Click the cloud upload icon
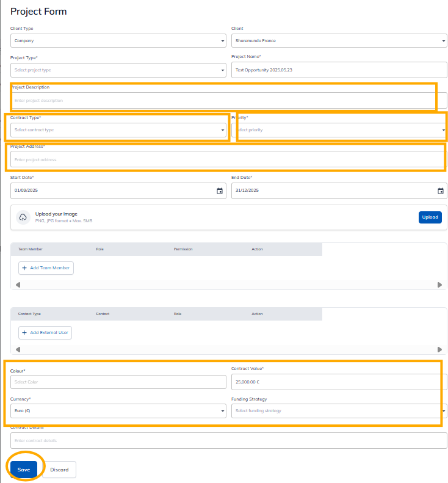448x483 pixels. pos(23,217)
